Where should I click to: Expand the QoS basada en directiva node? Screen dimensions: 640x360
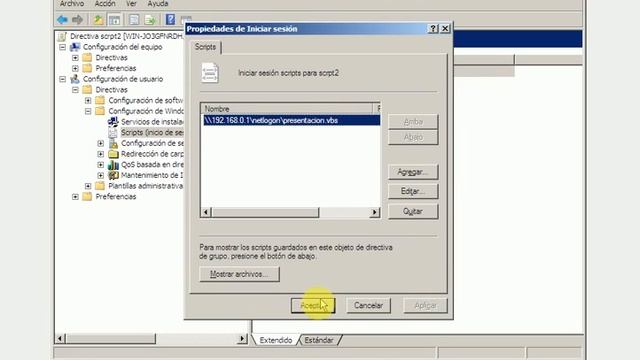tap(100, 164)
